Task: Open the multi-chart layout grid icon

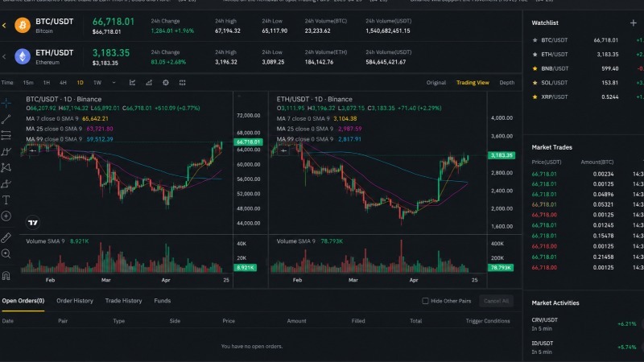Action: pyautogui.click(x=183, y=83)
